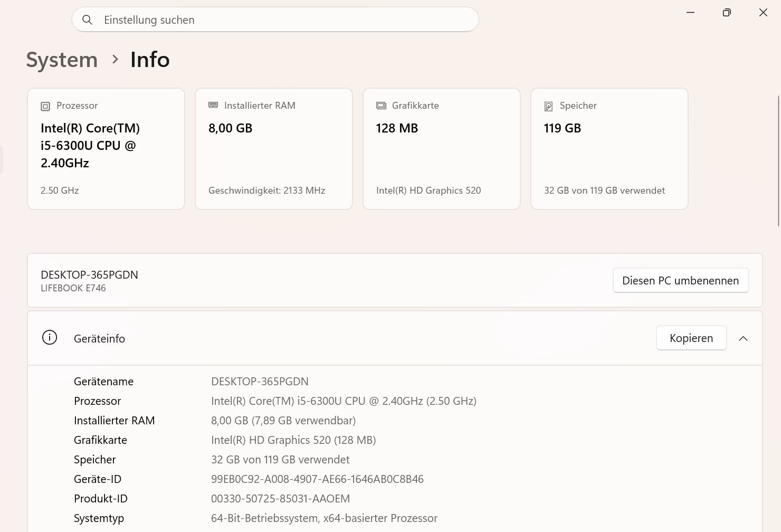Screen dimensions: 781x532
Task: Open the Prozessor info card
Action: 106,149
